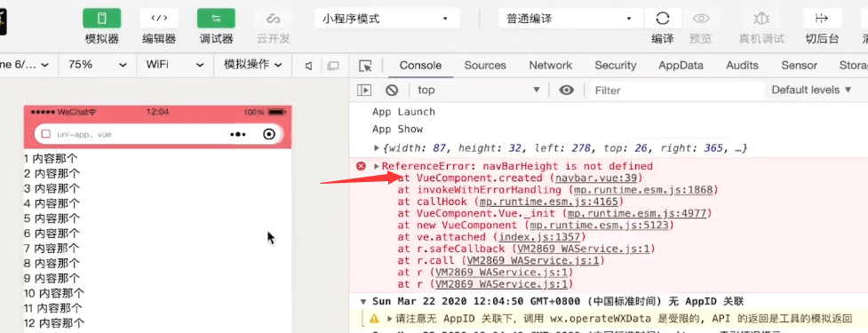The height and width of the screenshot is (333, 868).
Task: Select the "App Show" console log line
Action: click(x=397, y=130)
